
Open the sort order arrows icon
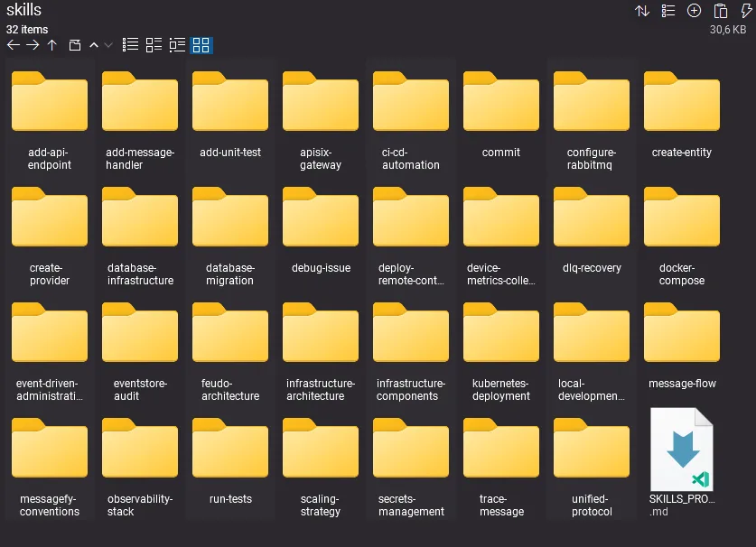(x=642, y=11)
